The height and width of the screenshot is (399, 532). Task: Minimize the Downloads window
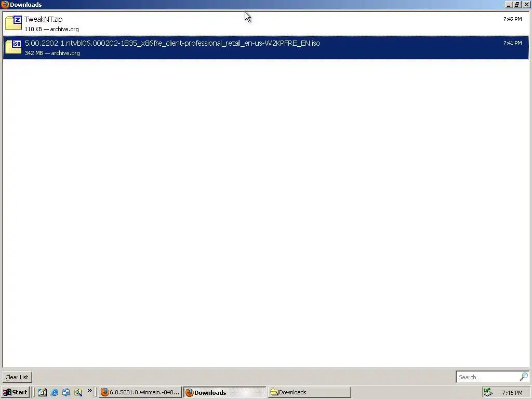[508, 5]
